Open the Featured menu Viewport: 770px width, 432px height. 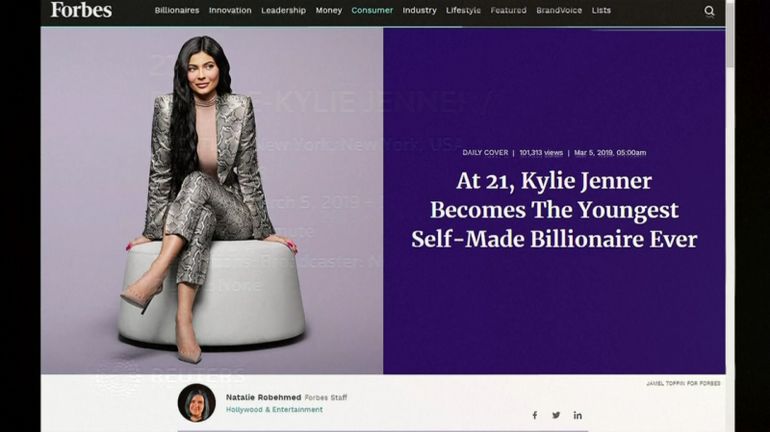coord(508,10)
